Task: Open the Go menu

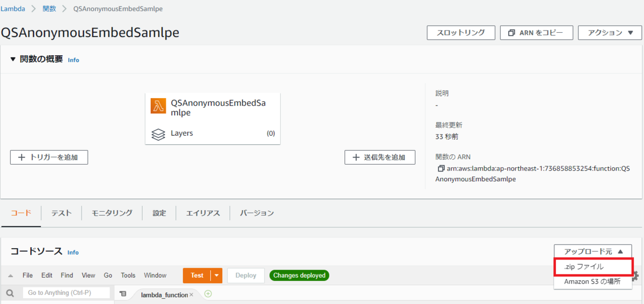Action: (108, 276)
